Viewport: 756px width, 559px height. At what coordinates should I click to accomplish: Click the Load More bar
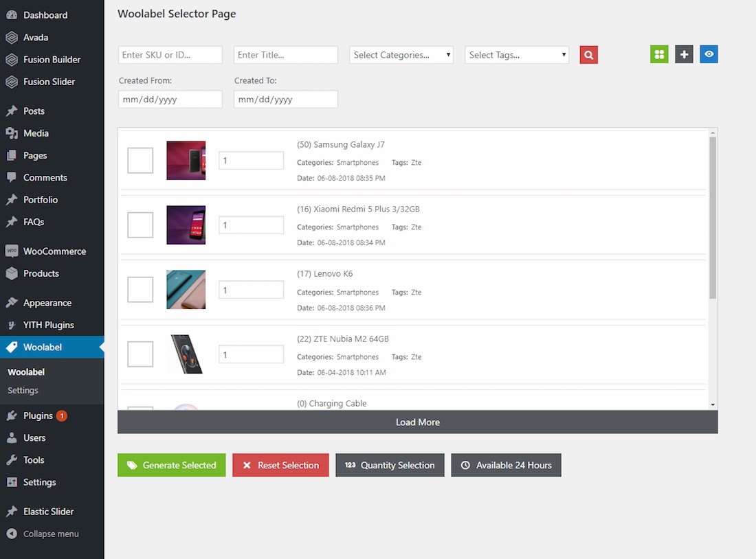click(418, 422)
